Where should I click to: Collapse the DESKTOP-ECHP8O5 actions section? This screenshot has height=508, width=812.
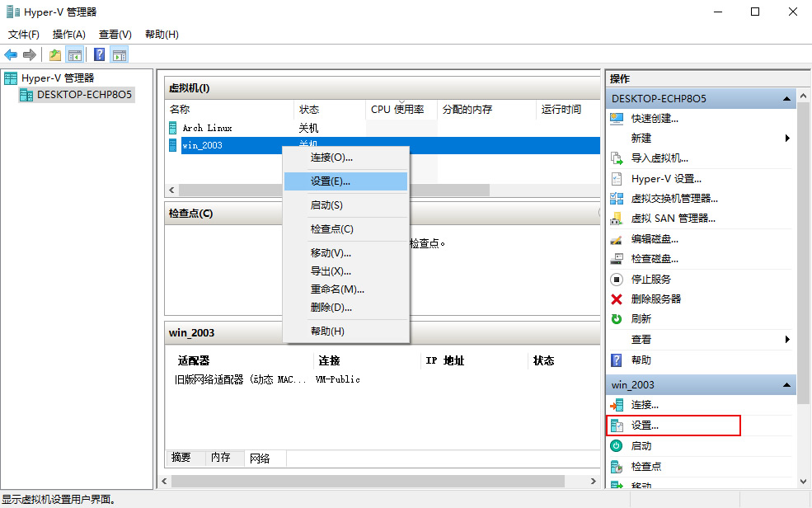[x=786, y=98]
